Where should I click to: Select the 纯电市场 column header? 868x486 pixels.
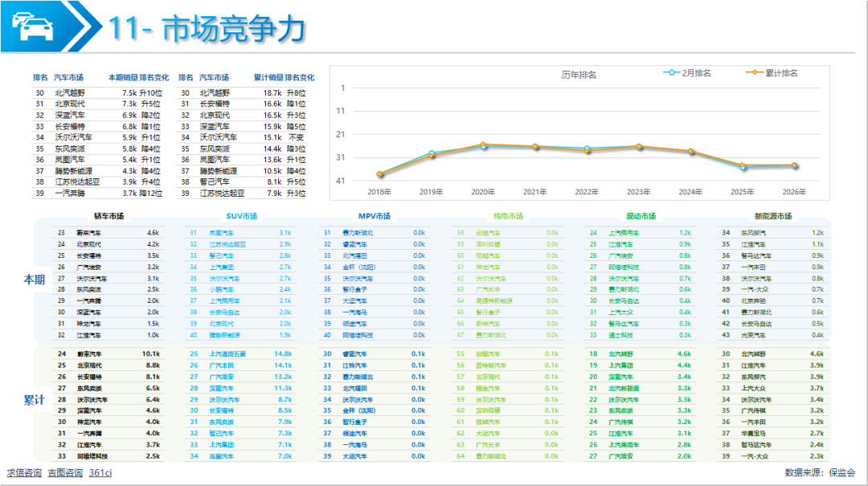click(x=507, y=216)
